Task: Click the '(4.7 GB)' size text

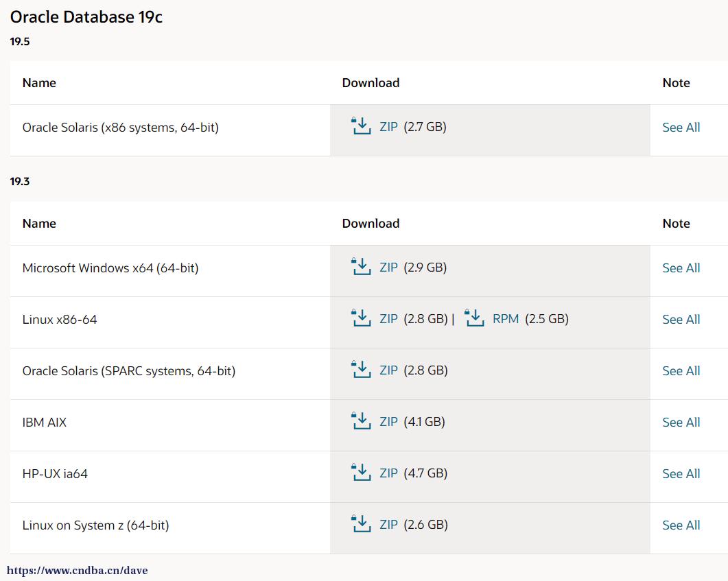Action: (x=425, y=473)
